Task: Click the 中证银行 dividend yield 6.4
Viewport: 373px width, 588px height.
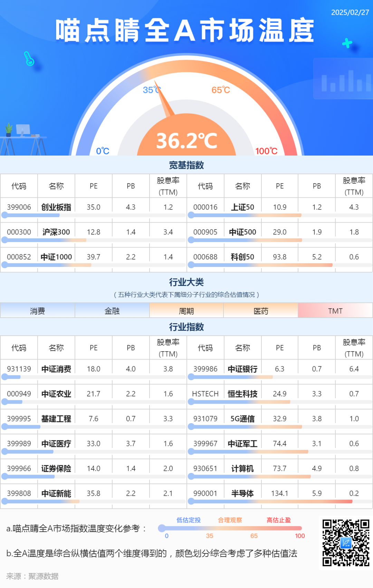Action: [x=354, y=369]
